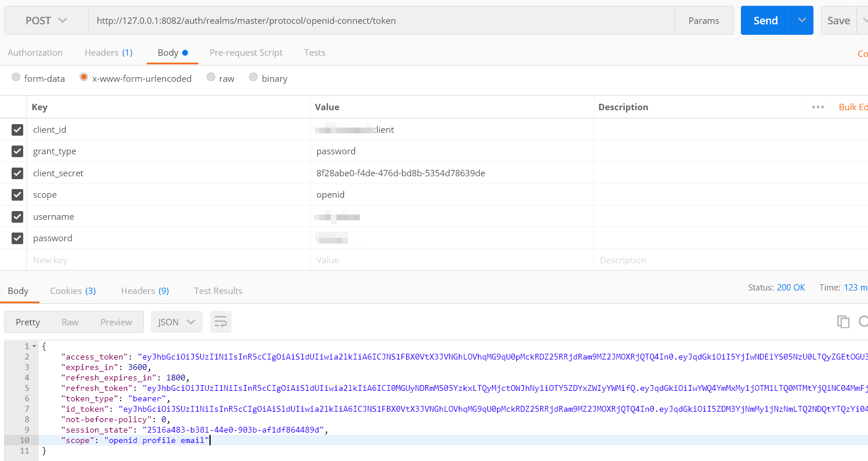Open the JSON format dropdown
The width and height of the screenshot is (868, 461).
tap(176, 322)
